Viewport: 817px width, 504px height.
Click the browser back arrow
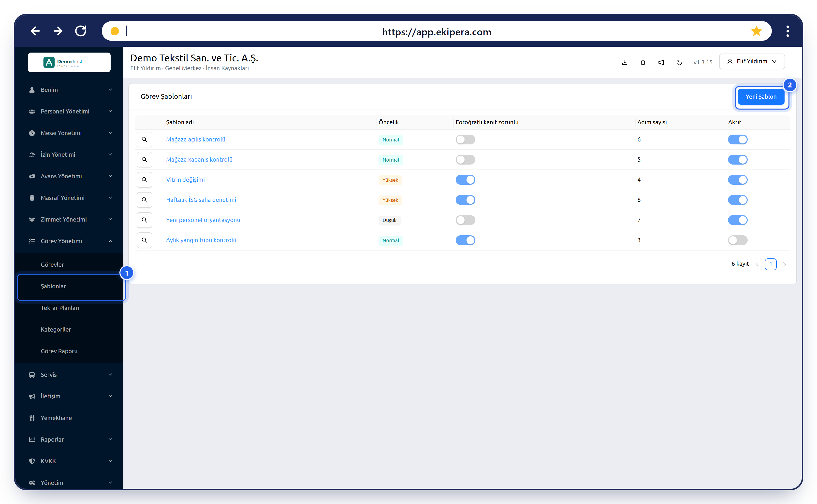pyautogui.click(x=35, y=31)
